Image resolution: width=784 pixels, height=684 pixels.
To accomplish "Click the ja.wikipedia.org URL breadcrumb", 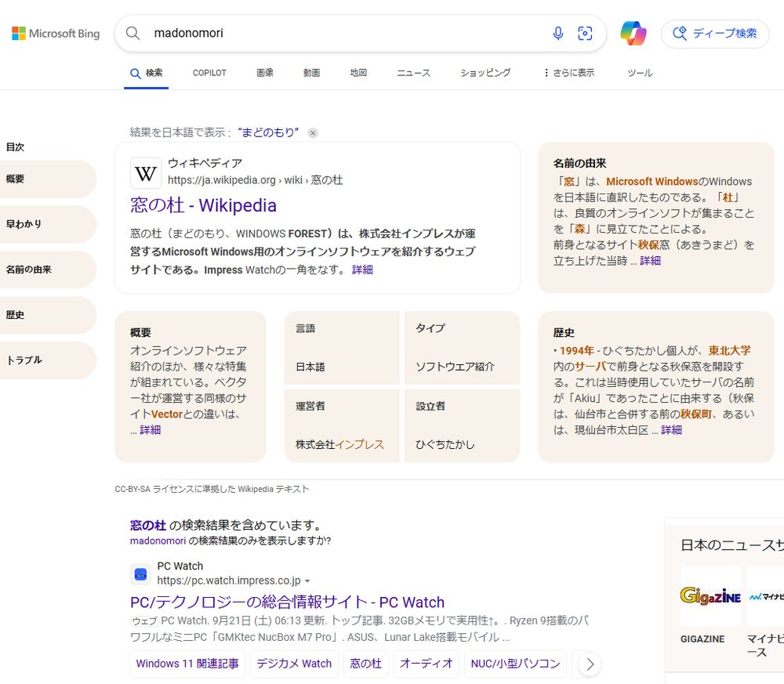I will (x=255, y=180).
